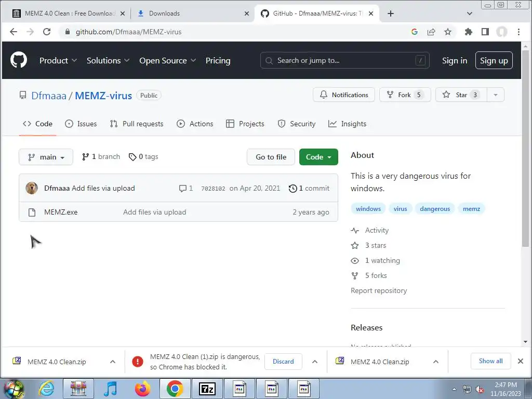This screenshot has height=399, width=532.
Task: Click Show all downloads
Action: click(490, 361)
